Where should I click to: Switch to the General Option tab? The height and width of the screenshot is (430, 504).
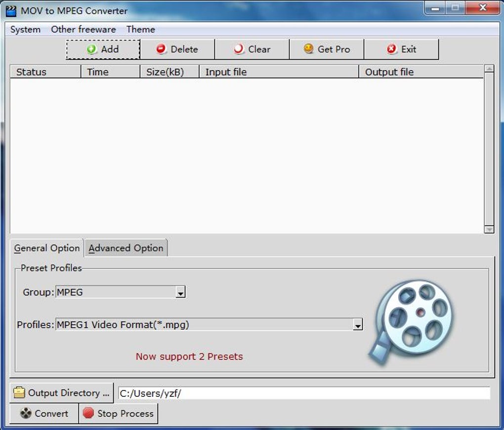tap(47, 248)
